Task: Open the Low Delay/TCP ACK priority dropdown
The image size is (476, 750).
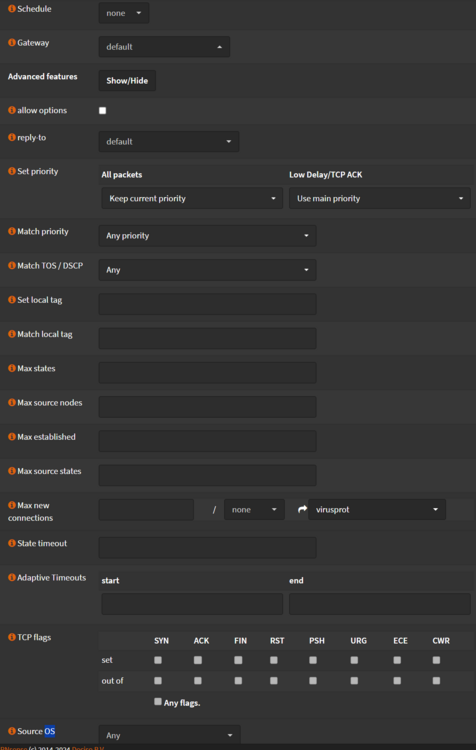Action: pos(380,199)
